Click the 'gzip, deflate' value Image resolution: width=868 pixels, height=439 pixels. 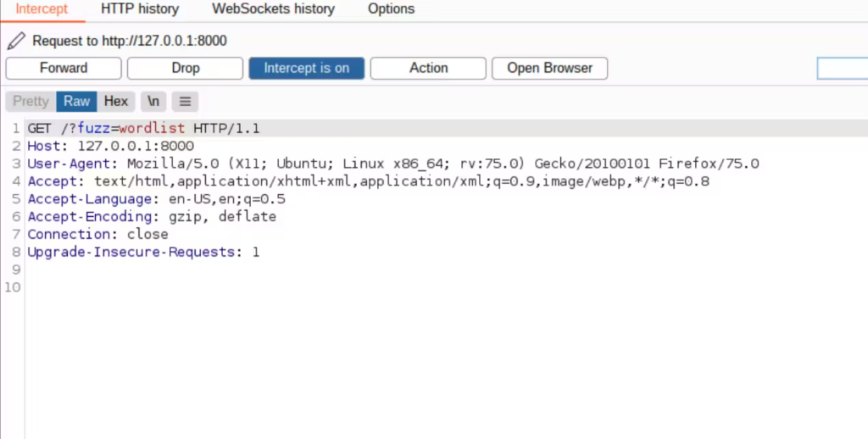pyautogui.click(x=223, y=216)
